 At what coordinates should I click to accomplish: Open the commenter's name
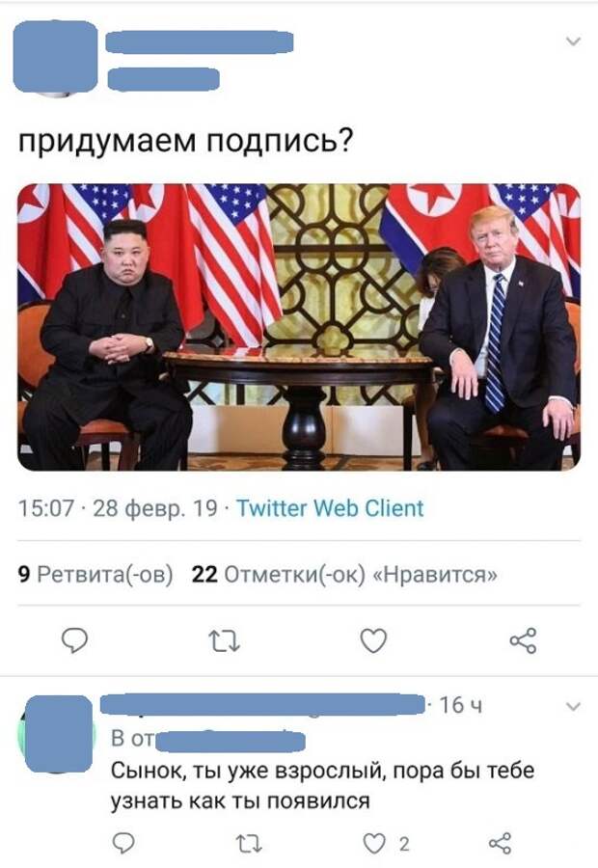[263, 704]
